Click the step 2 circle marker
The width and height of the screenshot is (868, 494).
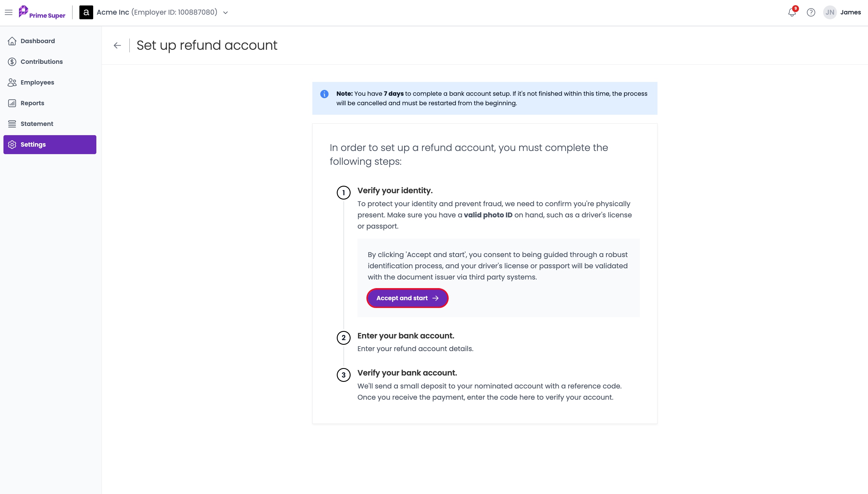pyautogui.click(x=343, y=338)
